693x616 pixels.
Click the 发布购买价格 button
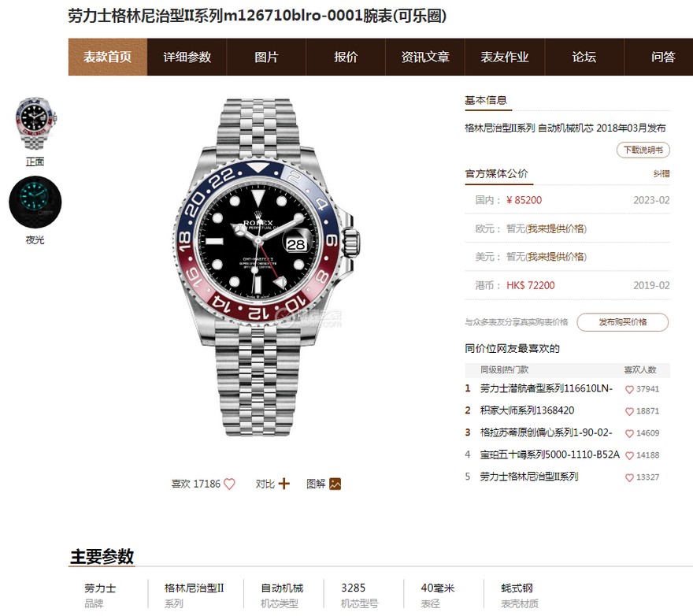coord(623,322)
